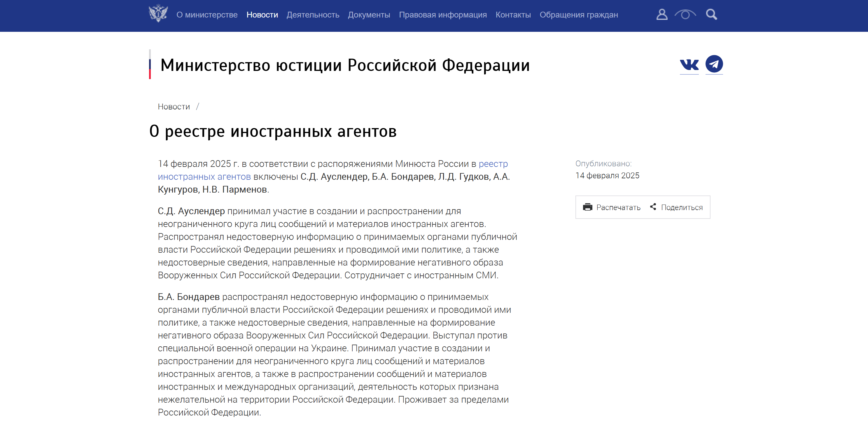
Task: Click the Распечатать button text
Action: (618, 208)
